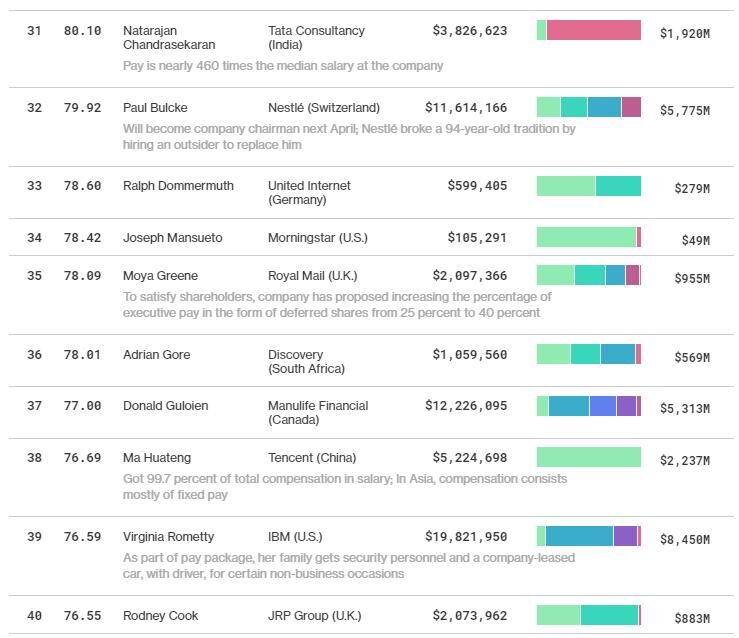Click the note about Nestlé's 94-year-old tradition
Viewport: 739px width, 638px height.
click(x=349, y=137)
